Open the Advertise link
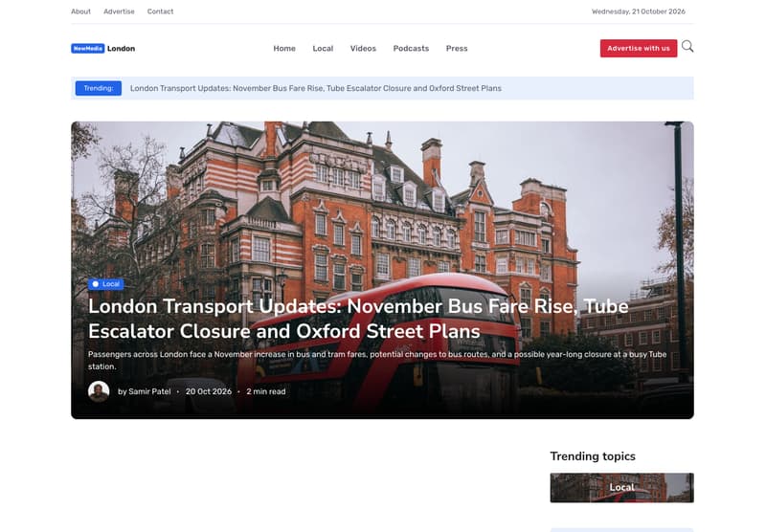766x532 pixels. tap(119, 11)
